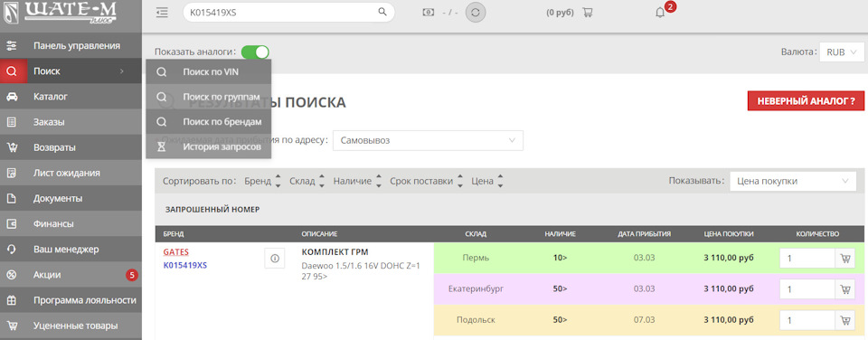The image size is (868, 340).
Task: Toggle the Показать аналоги switch
Action: (255, 52)
